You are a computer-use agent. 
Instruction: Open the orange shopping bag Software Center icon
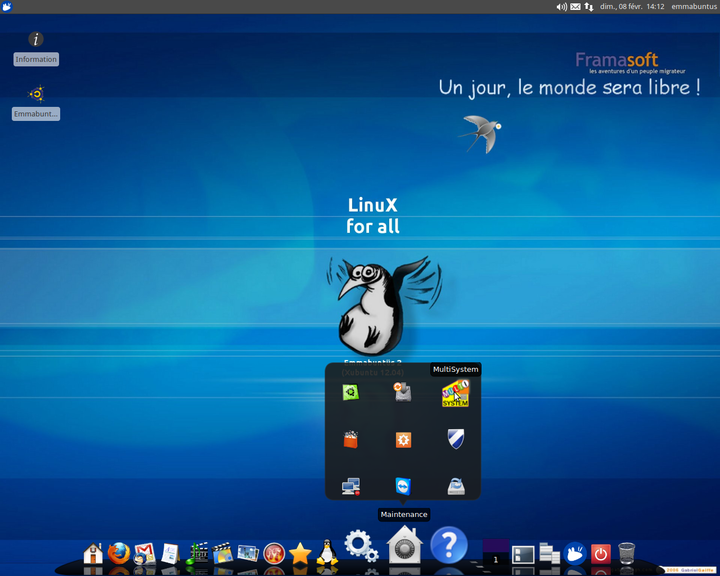(350, 439)
